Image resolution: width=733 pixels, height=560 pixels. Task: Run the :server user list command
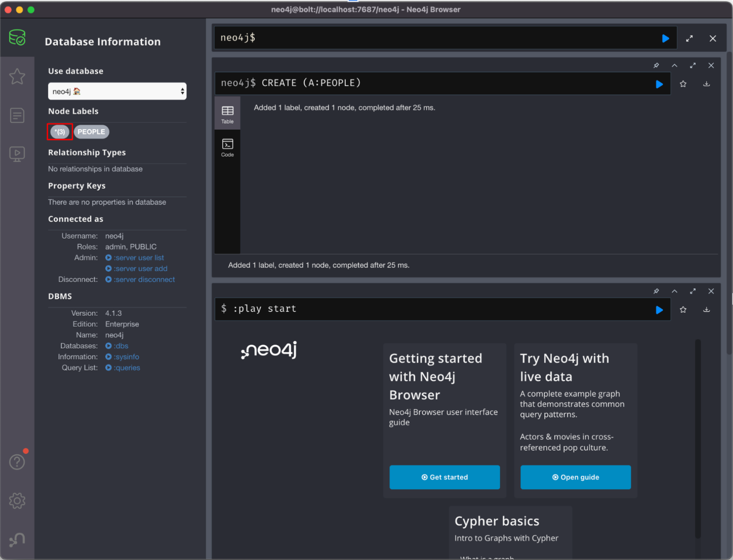pos(134,258)
